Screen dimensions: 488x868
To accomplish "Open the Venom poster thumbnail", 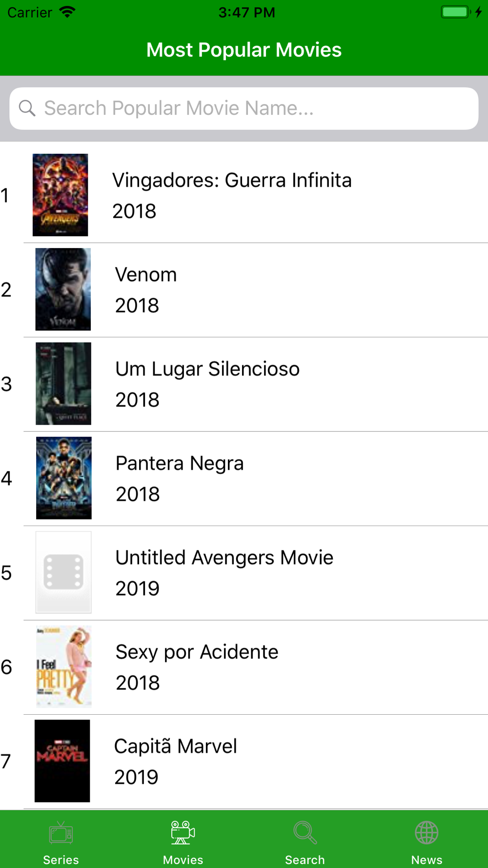I will pos(63,289).
